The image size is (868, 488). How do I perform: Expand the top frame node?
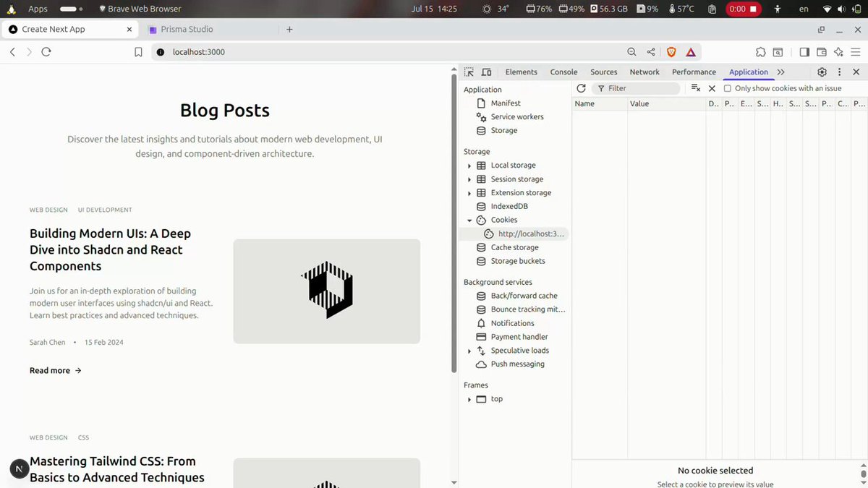pyautogui.click(x=469, y=399)
